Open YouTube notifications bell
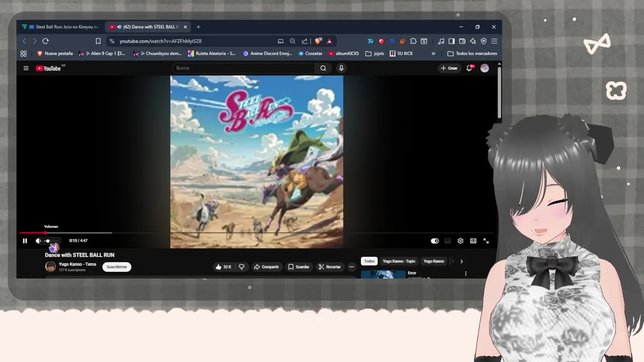This screenshot has height=362, width=644. 469,68
